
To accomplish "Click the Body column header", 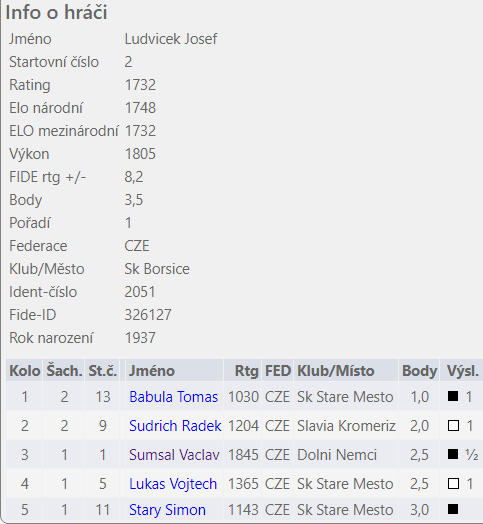I will [x=419, y=371].
